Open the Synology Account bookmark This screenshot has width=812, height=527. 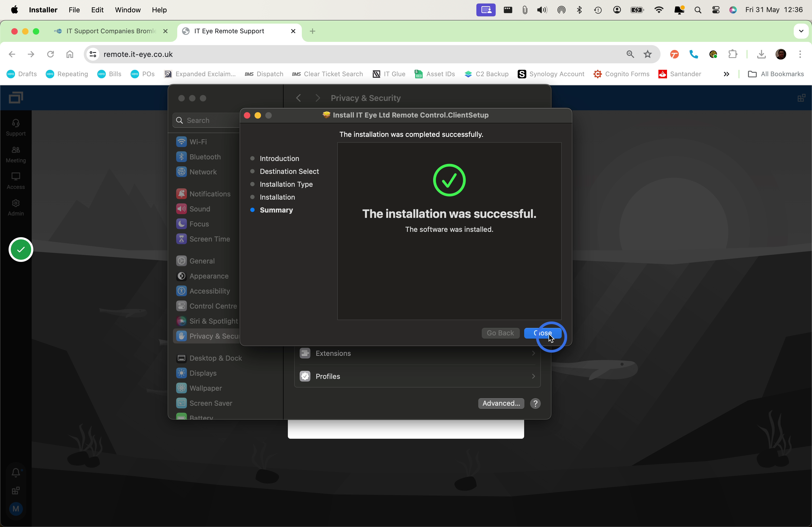[x=551, y=74]
